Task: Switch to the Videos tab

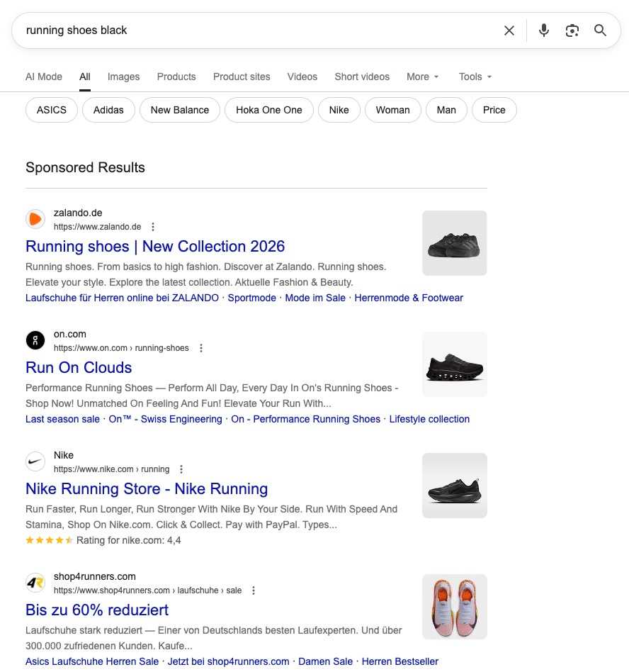Action: point(302,77)
